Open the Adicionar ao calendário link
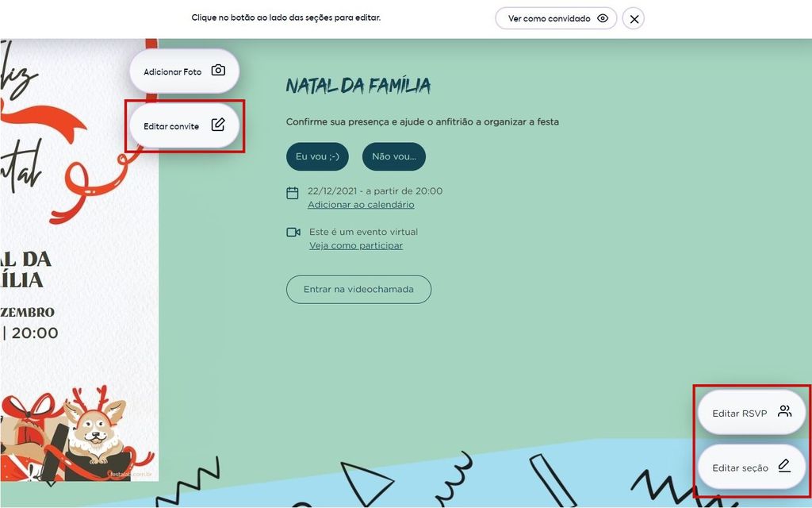 tap(361, 205)
